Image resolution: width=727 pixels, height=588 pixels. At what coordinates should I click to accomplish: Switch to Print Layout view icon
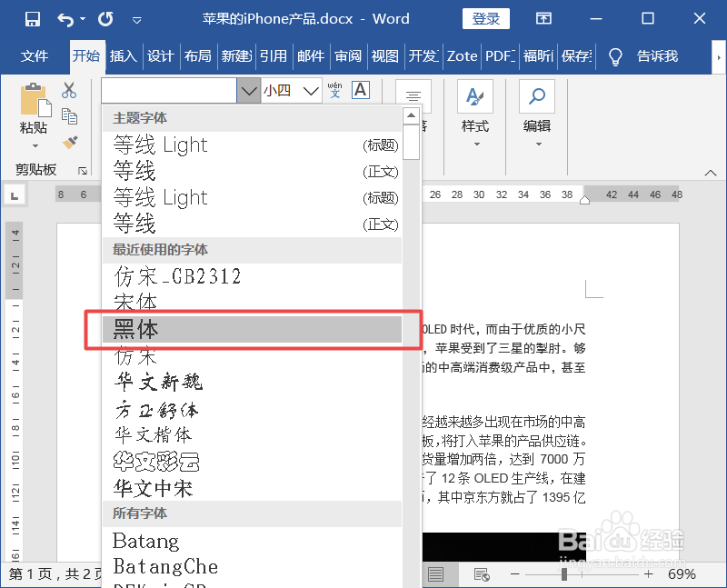pos(435,574)
